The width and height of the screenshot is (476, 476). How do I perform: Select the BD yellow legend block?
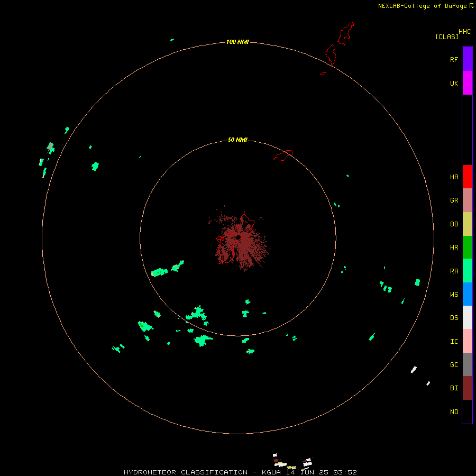(x=467, y=224)
